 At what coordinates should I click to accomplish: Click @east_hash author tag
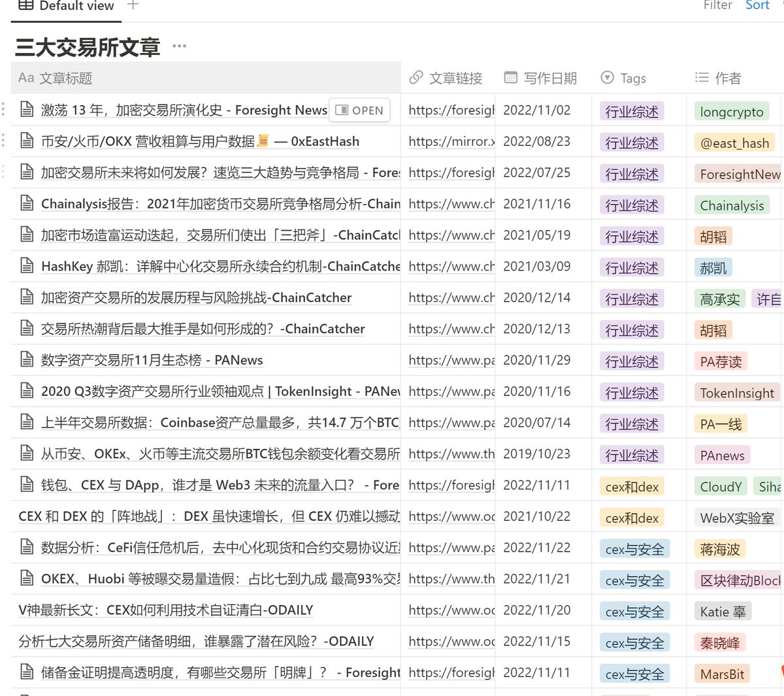pos(735,142)
